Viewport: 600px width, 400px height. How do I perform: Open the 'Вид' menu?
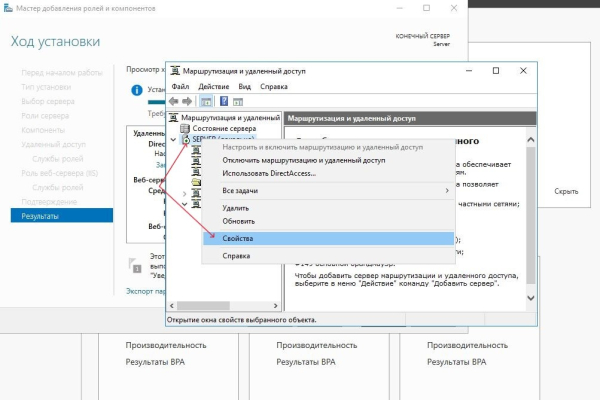245,87
